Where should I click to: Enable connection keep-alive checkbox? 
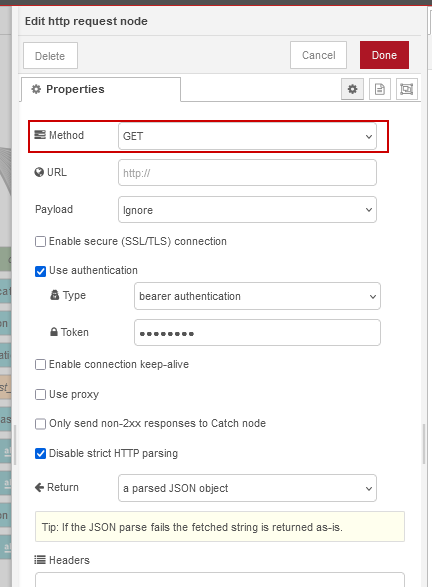tap(40, 365)
